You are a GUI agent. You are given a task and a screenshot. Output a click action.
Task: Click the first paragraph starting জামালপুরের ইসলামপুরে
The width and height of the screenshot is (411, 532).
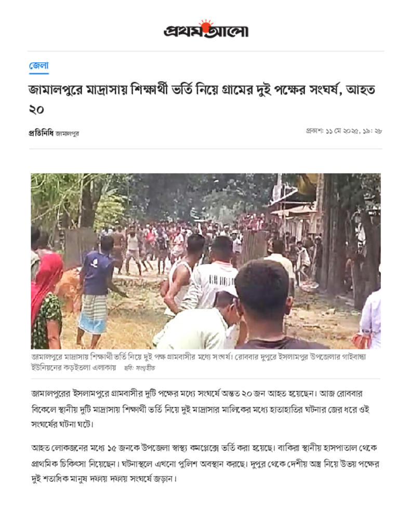click(200, 409)
